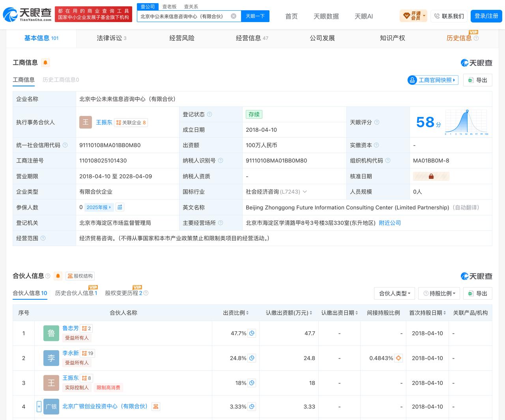Click the help icon next to 天眼评分

tap(377, 122)
